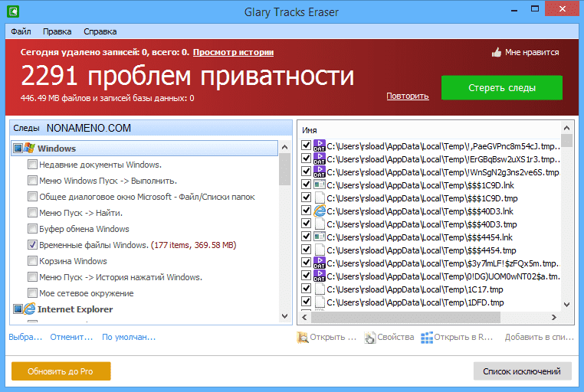Toggle 'Корзина Windows' checkbox
The image size is (584, 392).
pyautogui.click(x=32, y=261)
